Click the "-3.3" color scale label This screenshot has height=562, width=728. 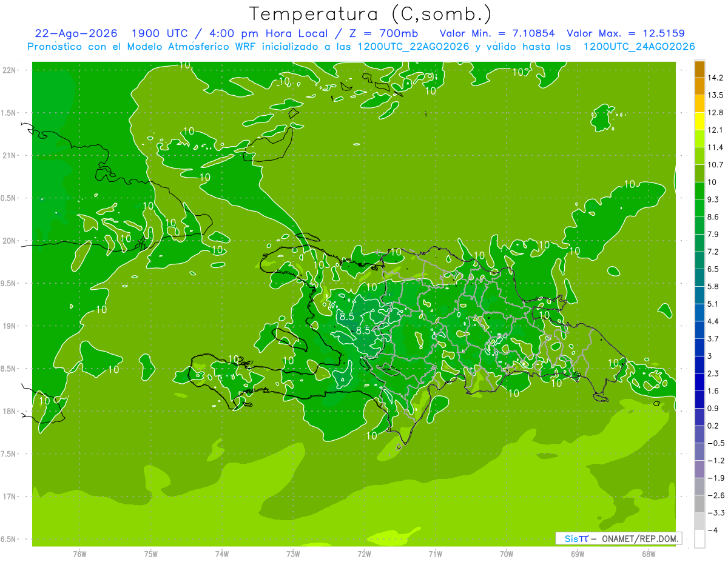pos(716,513)
